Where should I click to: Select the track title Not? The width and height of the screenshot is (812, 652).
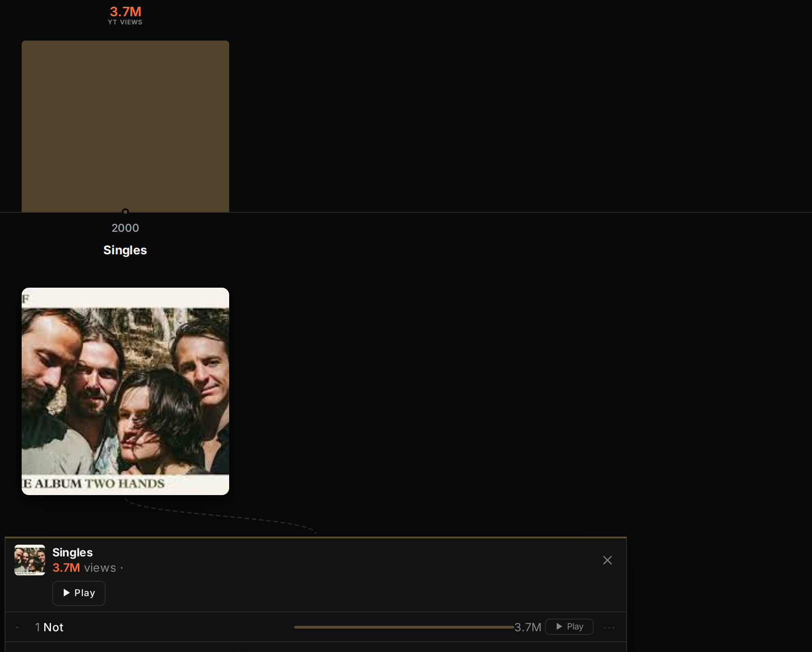pyautogui.click(x=53, y=627)
